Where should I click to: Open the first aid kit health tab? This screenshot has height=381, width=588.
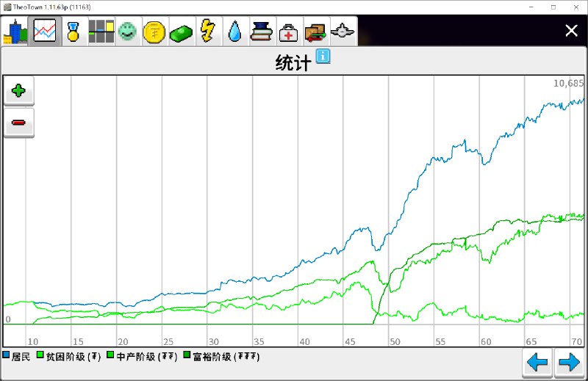click(289, 32)
